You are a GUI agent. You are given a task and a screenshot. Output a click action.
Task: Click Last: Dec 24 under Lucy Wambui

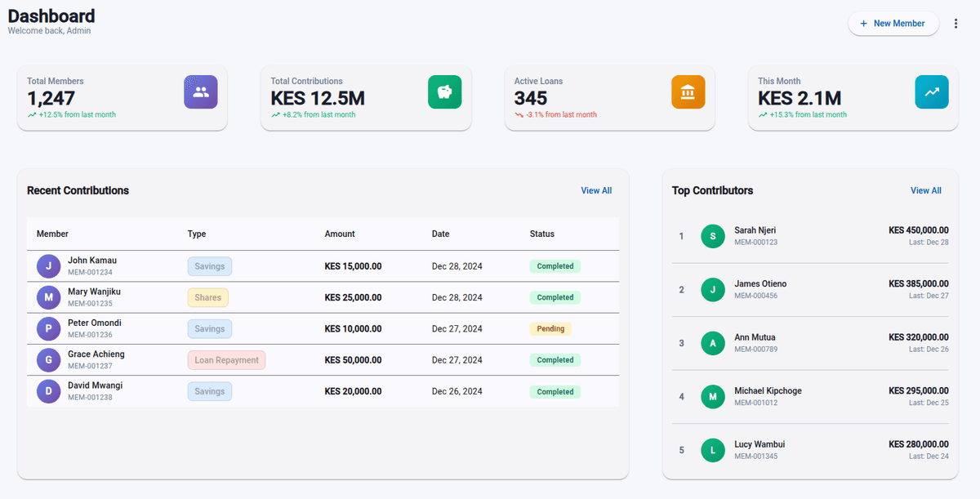pyautogui.click(x=929, y=456)
